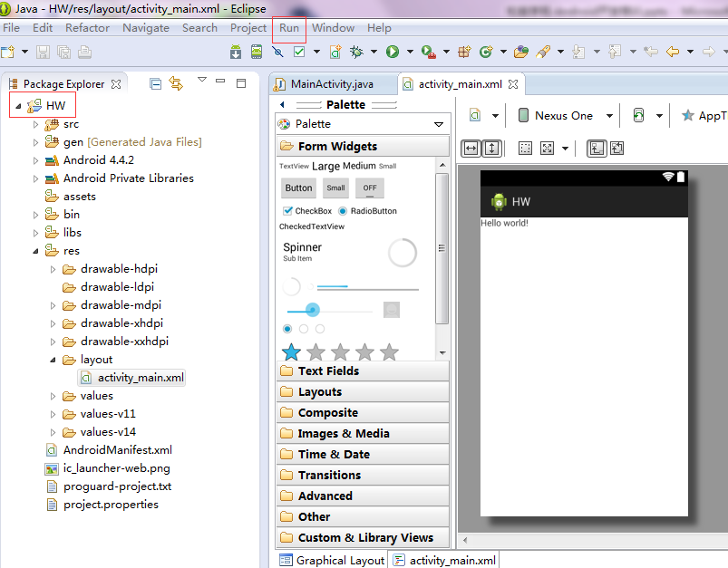This screenshot has height=568, width=728.
Task: Open the Palette options dropdown arrow
Action: 439,124
